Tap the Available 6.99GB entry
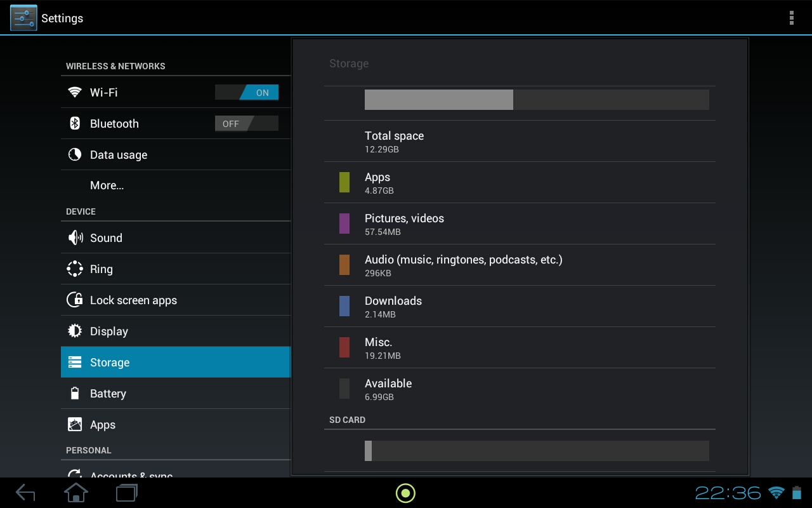 [x=520, y=389]
